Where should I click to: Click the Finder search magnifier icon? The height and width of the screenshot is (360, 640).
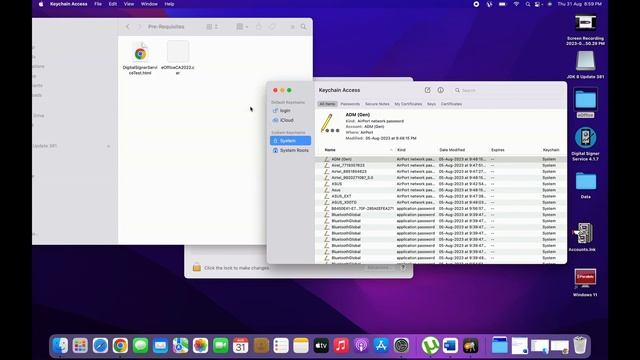coord(303,27)
